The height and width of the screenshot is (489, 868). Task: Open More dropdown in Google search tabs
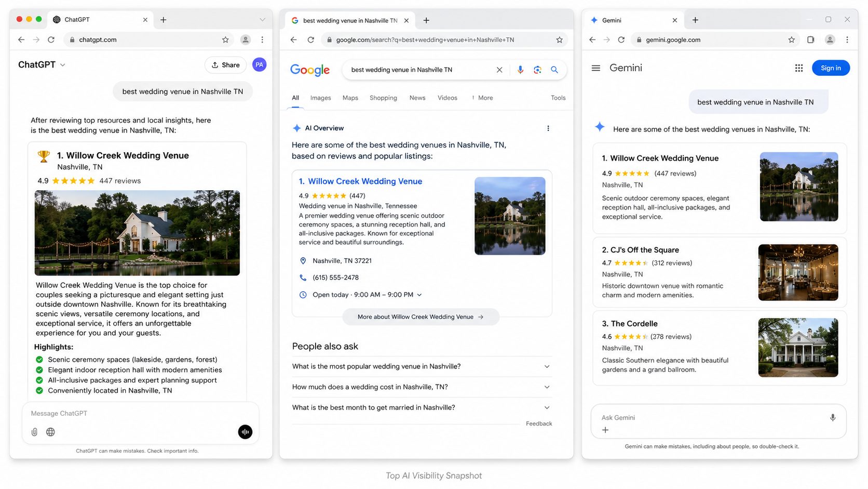coord(482,98)
